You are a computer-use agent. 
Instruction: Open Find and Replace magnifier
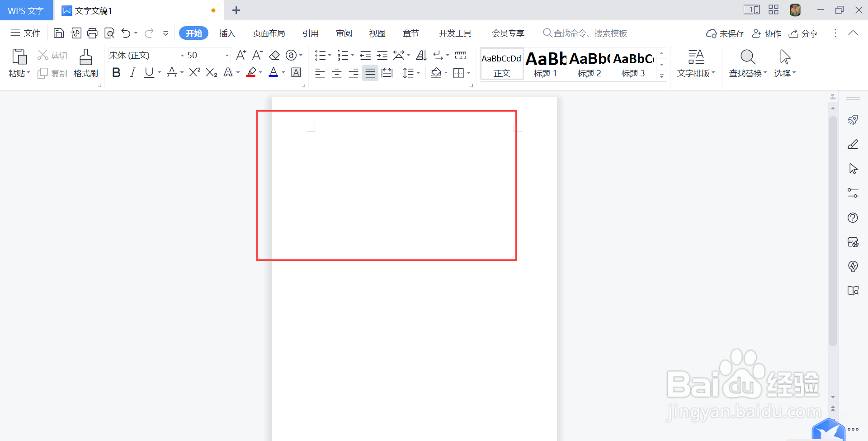(x=748, y=57)
